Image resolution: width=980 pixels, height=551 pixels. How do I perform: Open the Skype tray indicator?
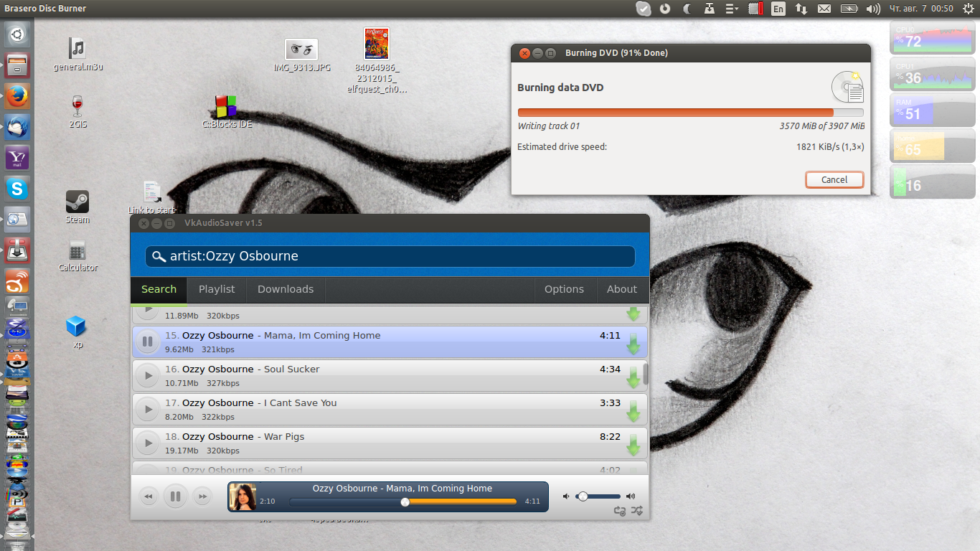pyautogui.click(x=644, y=9)
